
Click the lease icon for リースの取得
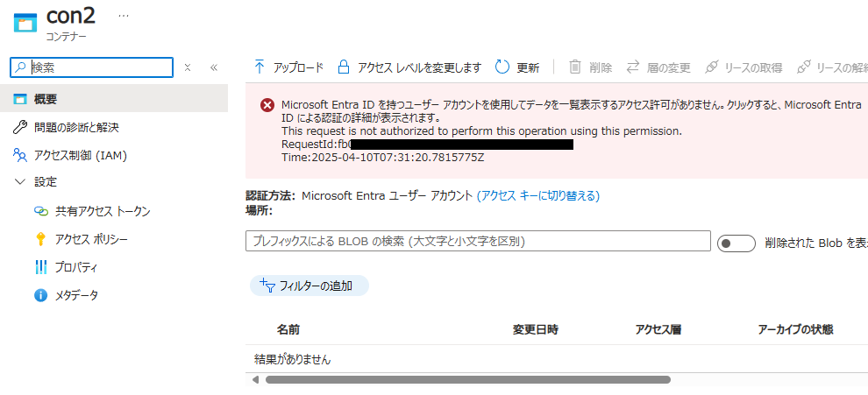711,67
